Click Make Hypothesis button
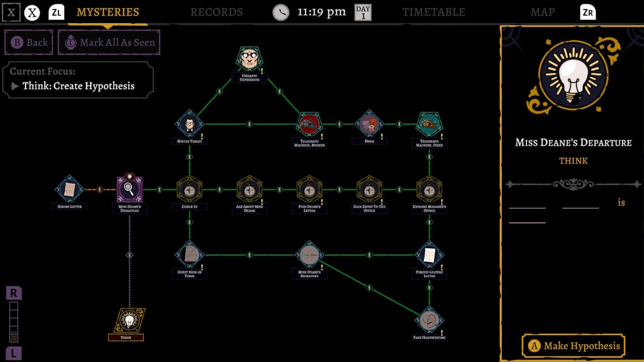 [574, 346]
